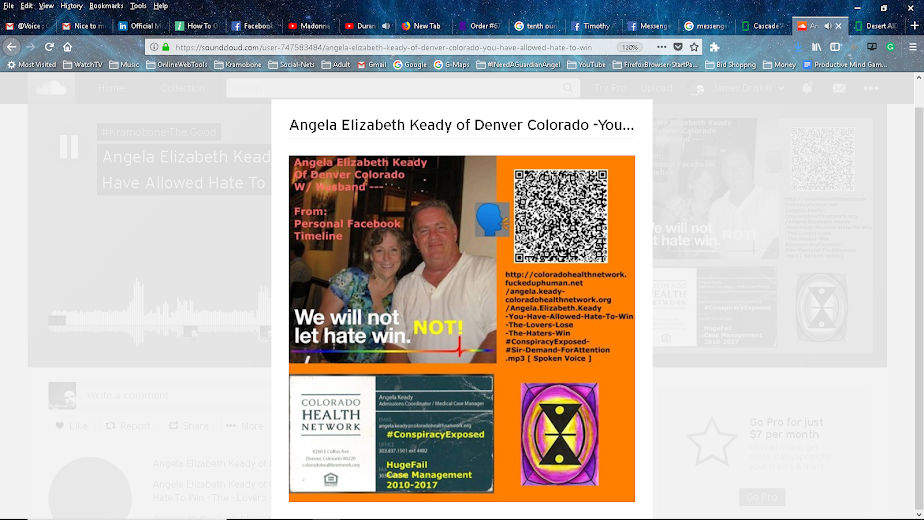This screenshot has width=924, height=520.
Task: Open SoundCloud Collection page
Action: 182,88
